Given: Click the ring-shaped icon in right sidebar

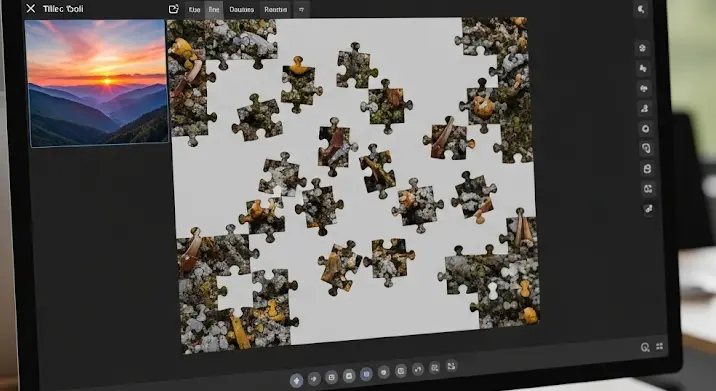Looking at the screenshot, I should pyautogui.click(x=646, y=128).
